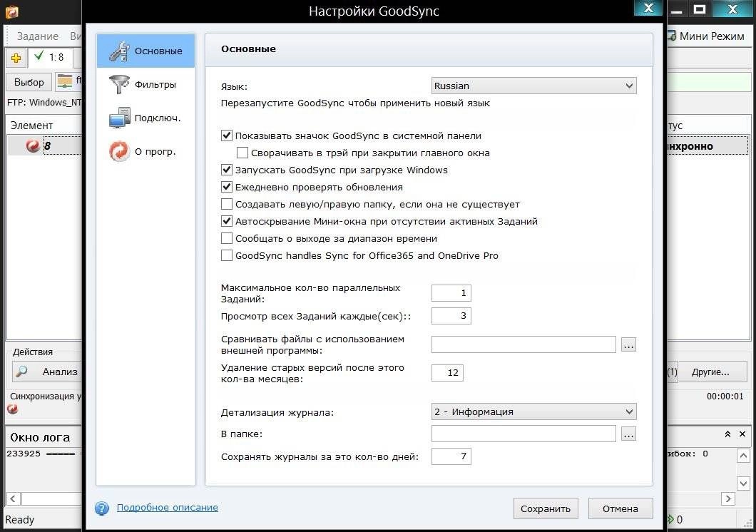This screenshot has width=756, height=532.
Task: Click the Сохранить button
Action: pos(546,508)
